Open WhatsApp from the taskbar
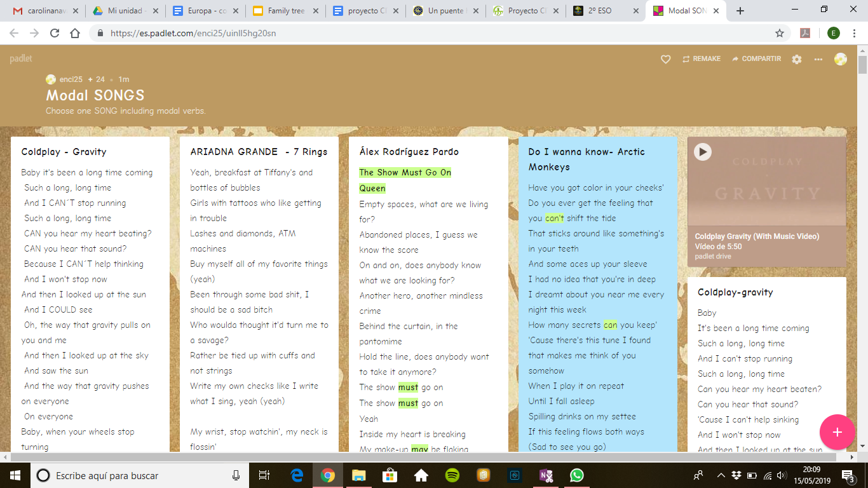The width and height of the screenshot is (868, 488). (577, 475)
